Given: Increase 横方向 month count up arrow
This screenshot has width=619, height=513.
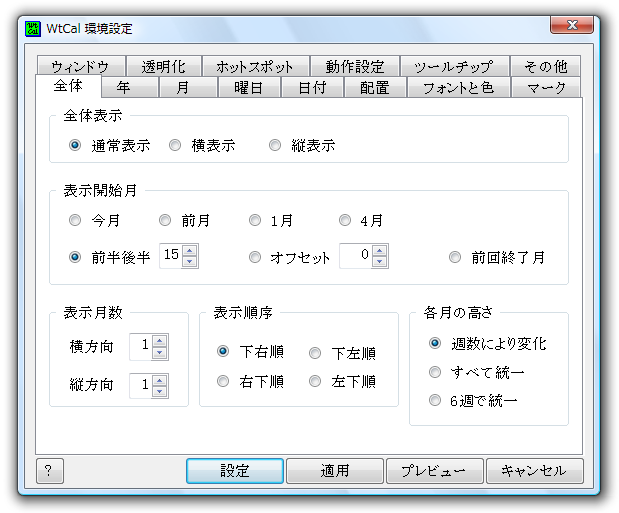Looking at the screenshot, I should (x=160, y=341).
